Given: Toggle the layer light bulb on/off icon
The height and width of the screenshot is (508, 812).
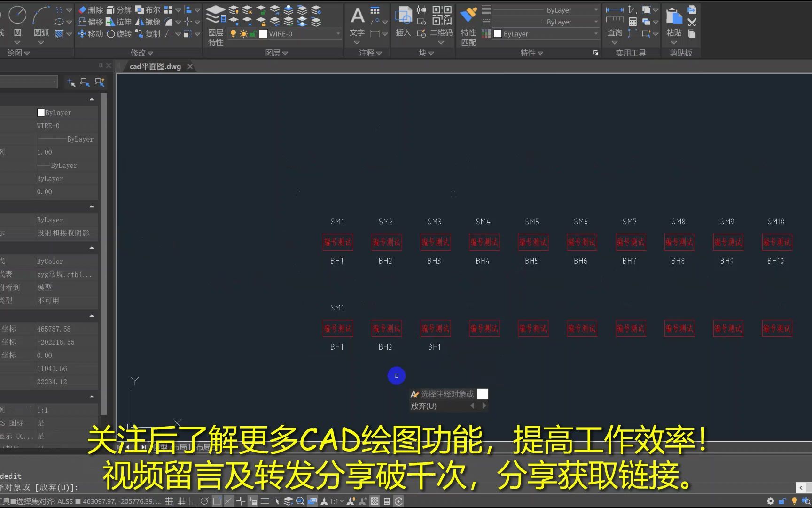Looking at the screenshot, I should pos(233,33).
